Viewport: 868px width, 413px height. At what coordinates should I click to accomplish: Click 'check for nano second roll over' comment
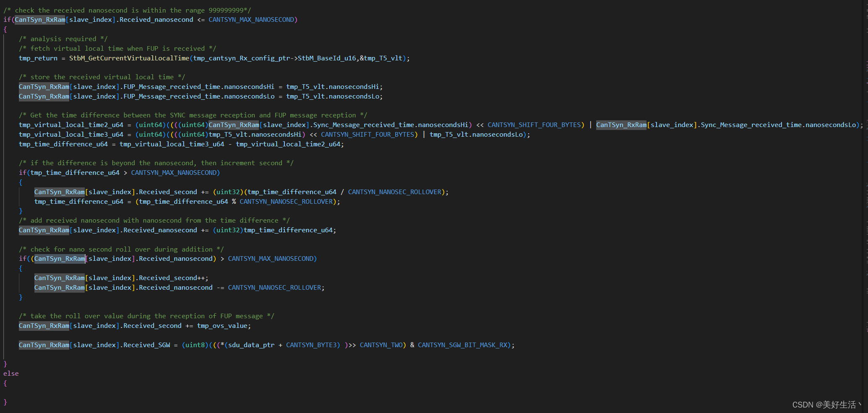coord(121,249)
